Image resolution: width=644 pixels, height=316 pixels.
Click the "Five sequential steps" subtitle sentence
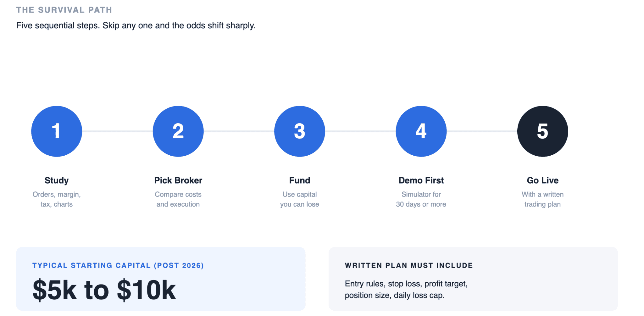pyautogui.click(x=136, y=25)
